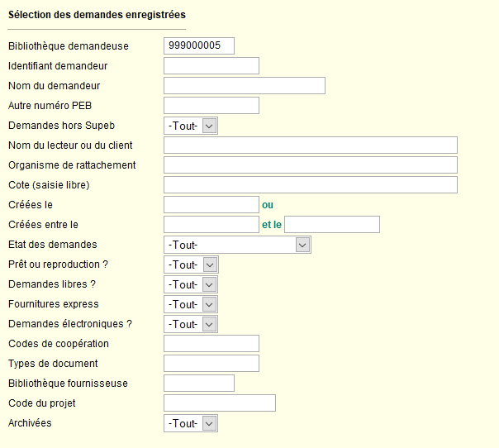This screenshot has width=499, height=448.
Task: Click the Créées le date field
Action: pos(211,204)
